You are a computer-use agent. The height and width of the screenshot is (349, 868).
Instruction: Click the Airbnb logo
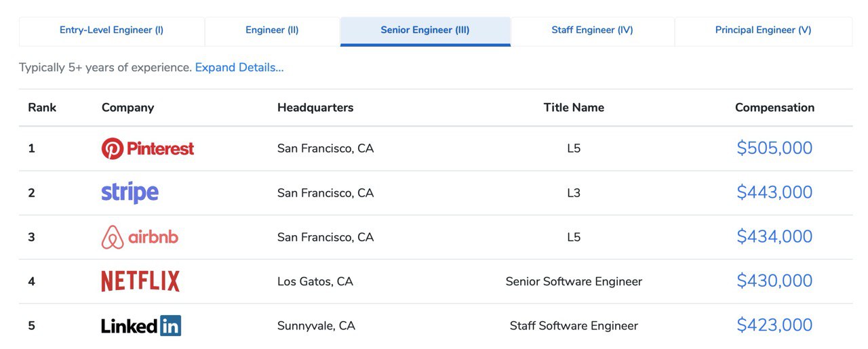coord(140,237)
